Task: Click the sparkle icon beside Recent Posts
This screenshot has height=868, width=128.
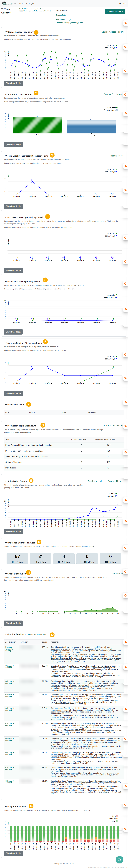Action: [x=126, y=166]
